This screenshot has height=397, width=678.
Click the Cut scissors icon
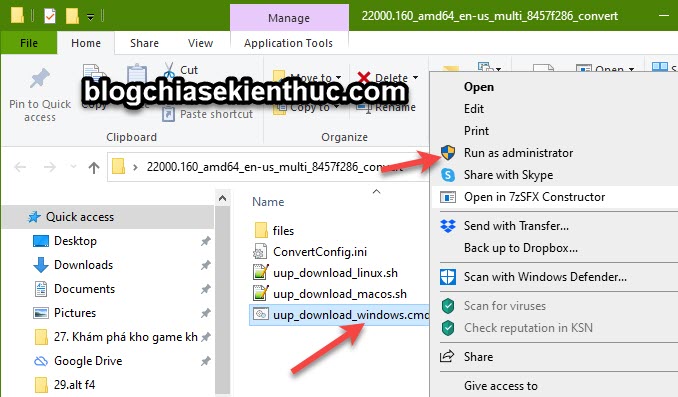tap(169, 70)
